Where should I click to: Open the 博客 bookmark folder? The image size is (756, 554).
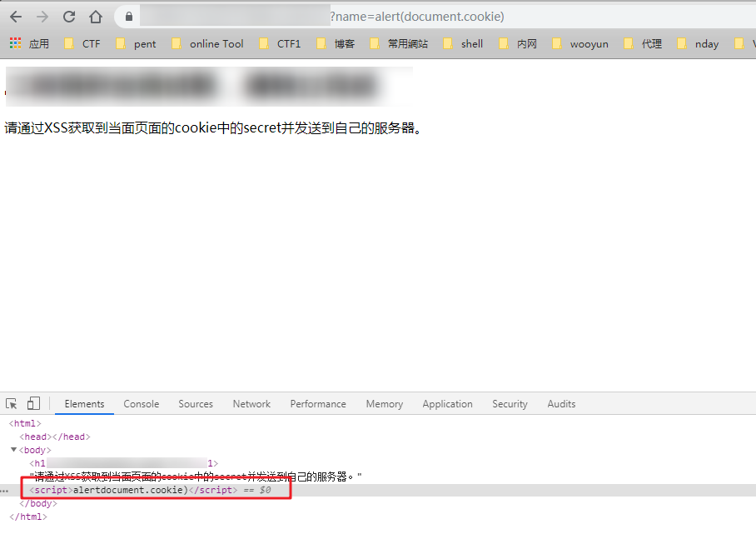(x=336, y=44)
